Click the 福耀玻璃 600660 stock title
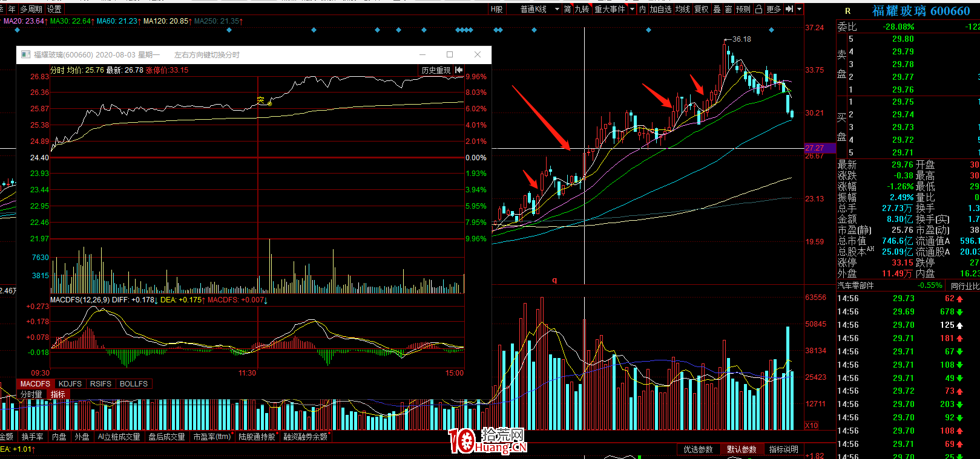Screen dimensions: 980x459 tap(921, 11)
